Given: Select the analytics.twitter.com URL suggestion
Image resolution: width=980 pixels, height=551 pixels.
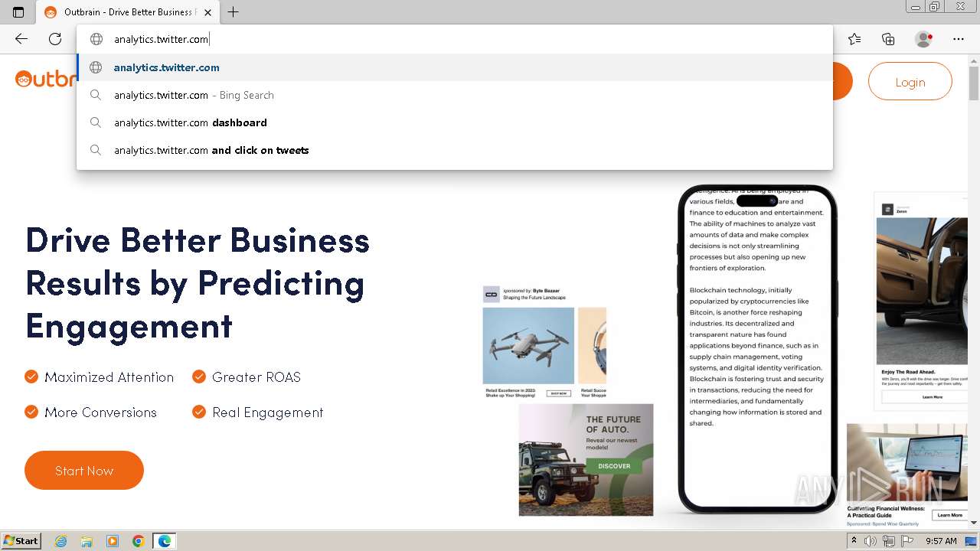Looking at the screenshot, I should click(455, 67).
